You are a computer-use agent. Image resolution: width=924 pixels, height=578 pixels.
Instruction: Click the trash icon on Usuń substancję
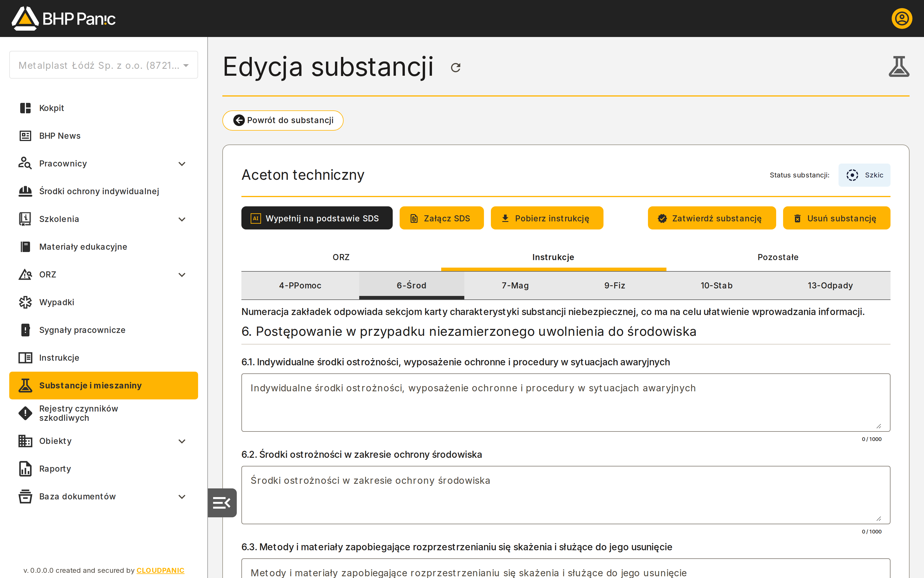[x=797, y=218]
